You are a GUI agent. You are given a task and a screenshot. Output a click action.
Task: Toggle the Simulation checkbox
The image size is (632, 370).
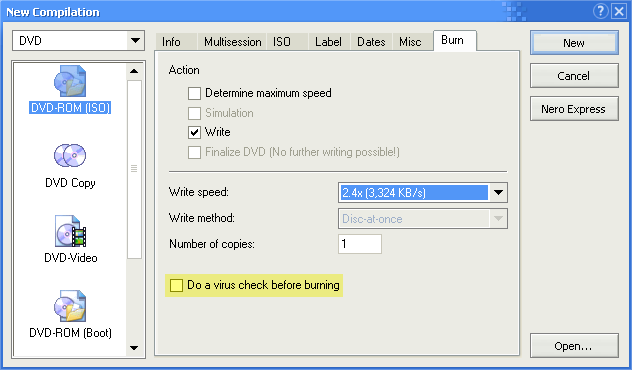coord(194,113)
